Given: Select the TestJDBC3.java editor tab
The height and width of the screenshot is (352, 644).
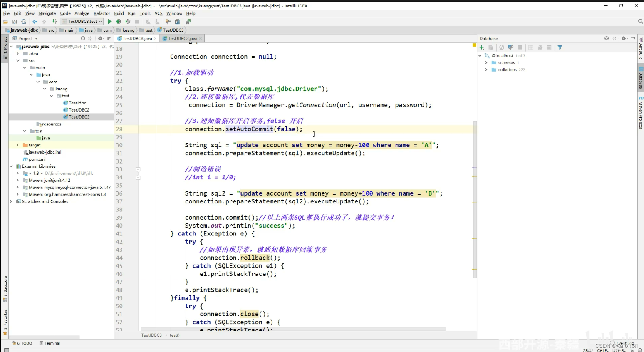Looking at the screenshot, I should coord(137,38).
